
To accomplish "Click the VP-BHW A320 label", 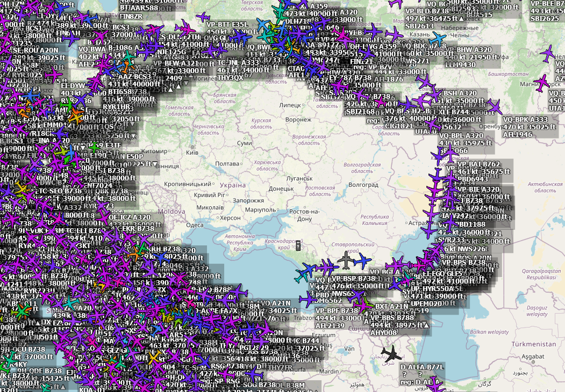I will coord(469,50).
